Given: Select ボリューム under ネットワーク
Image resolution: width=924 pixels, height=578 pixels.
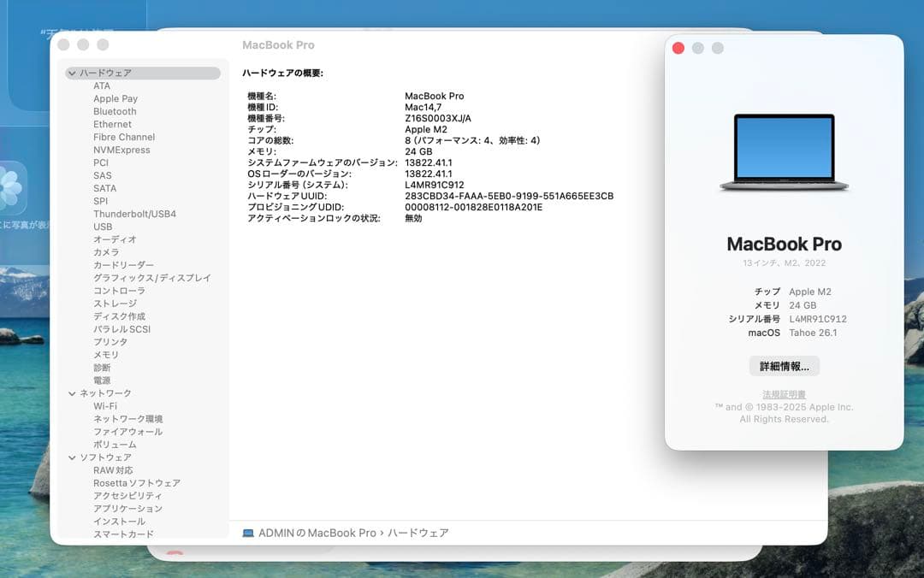Looking at the screenshot, I should click(115, 445).
